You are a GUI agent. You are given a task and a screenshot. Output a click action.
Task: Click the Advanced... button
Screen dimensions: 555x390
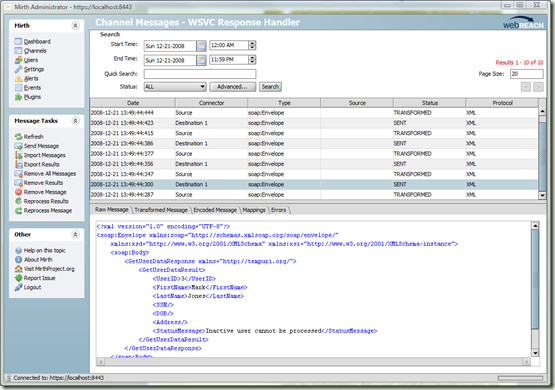[x=233, y=87]
